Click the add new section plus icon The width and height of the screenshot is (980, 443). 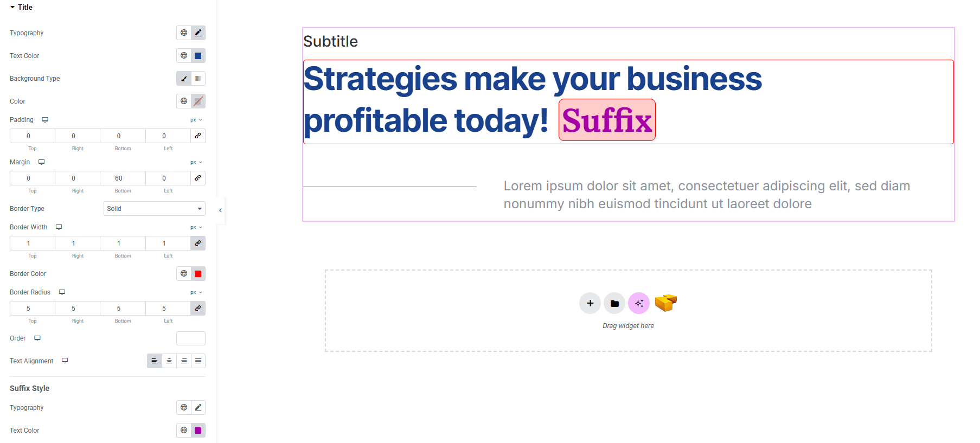pos(590,303)
